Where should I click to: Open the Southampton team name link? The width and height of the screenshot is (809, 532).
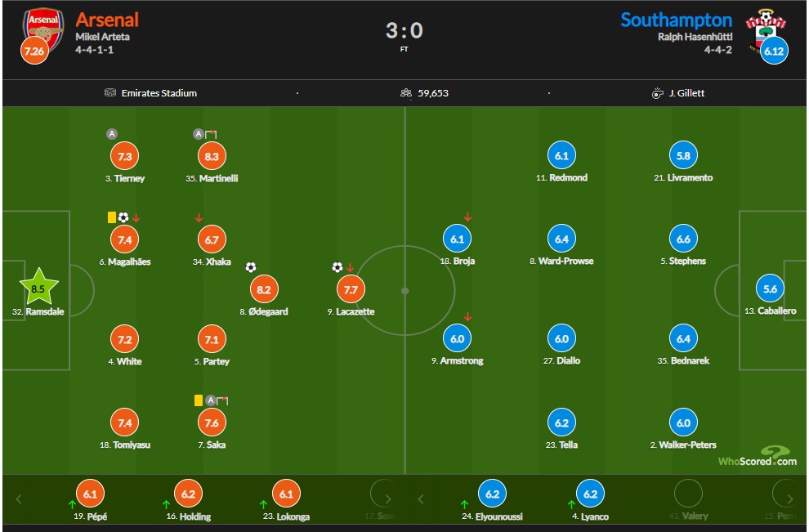676,20
